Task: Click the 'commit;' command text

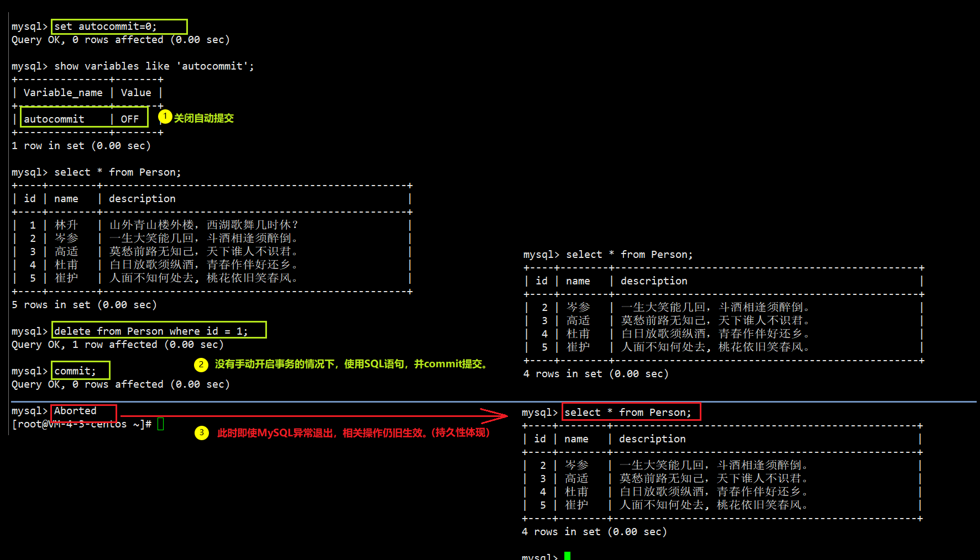Action: tap(75, 371)
